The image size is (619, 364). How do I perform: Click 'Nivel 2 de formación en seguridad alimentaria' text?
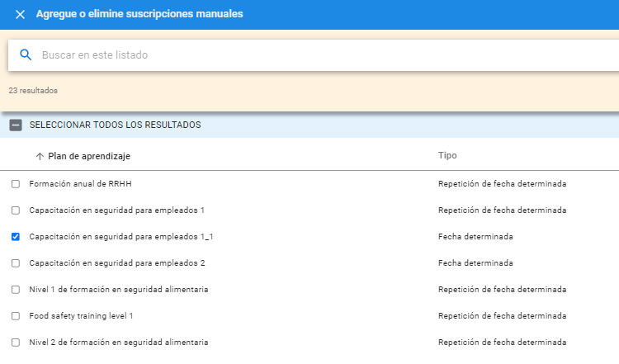[119, 343]
